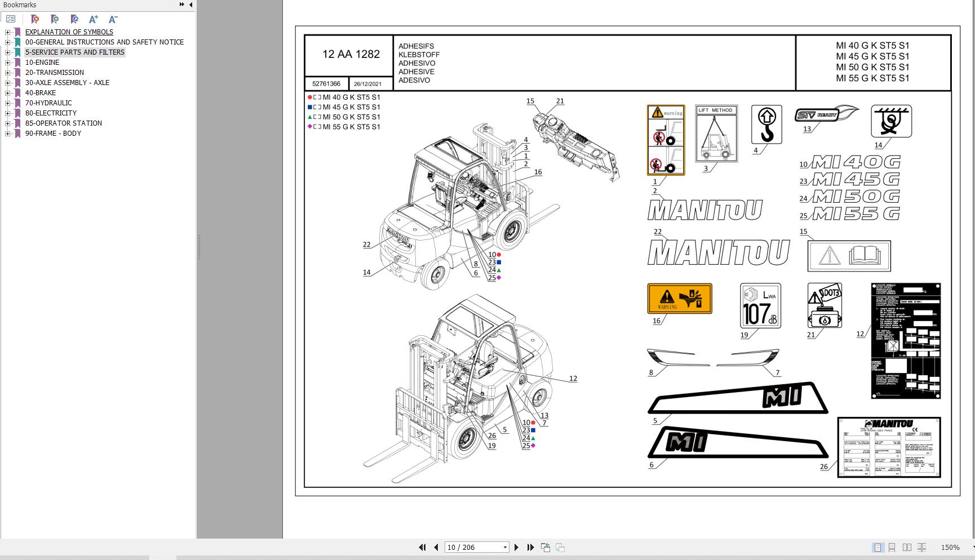Click the lifting hook sticker, item 4
The image size is (975, 560).
(x=766, y=125)
